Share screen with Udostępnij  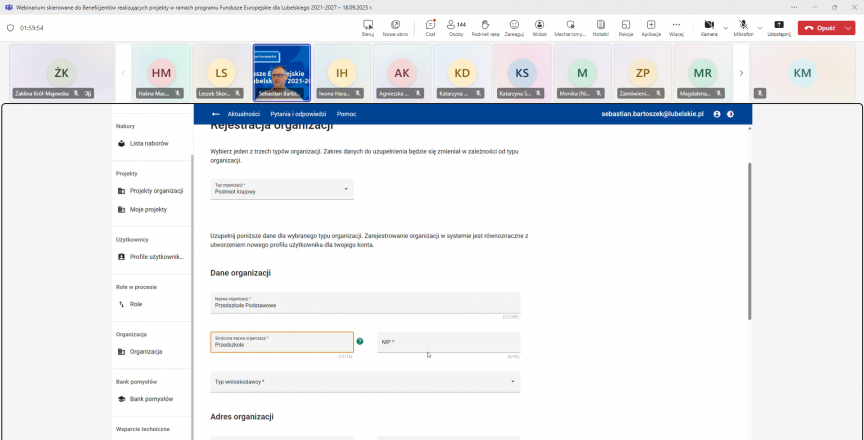tap(779, 28)
